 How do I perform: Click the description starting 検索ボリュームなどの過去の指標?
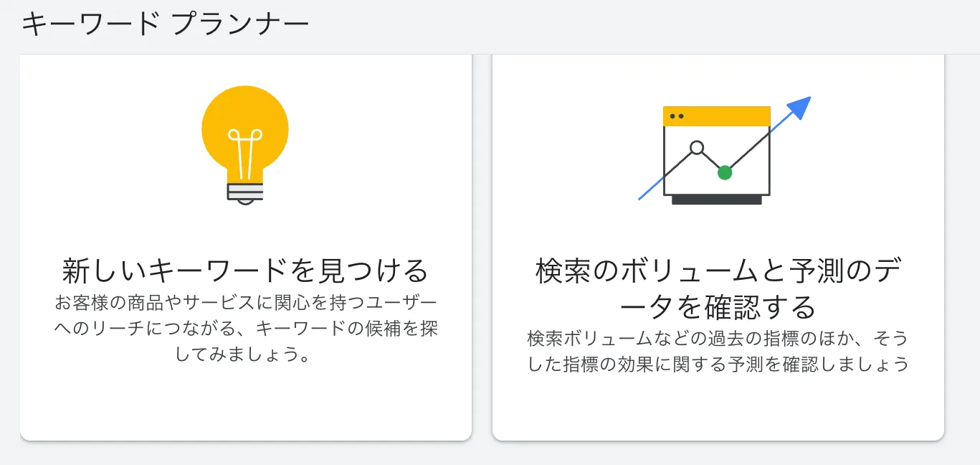718,351
